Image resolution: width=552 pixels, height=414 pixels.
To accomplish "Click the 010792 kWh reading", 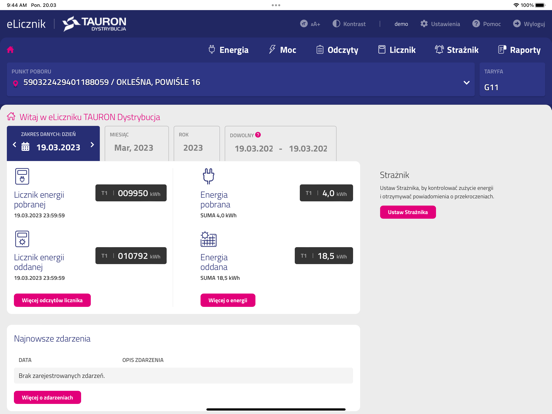I will point(131,256).
